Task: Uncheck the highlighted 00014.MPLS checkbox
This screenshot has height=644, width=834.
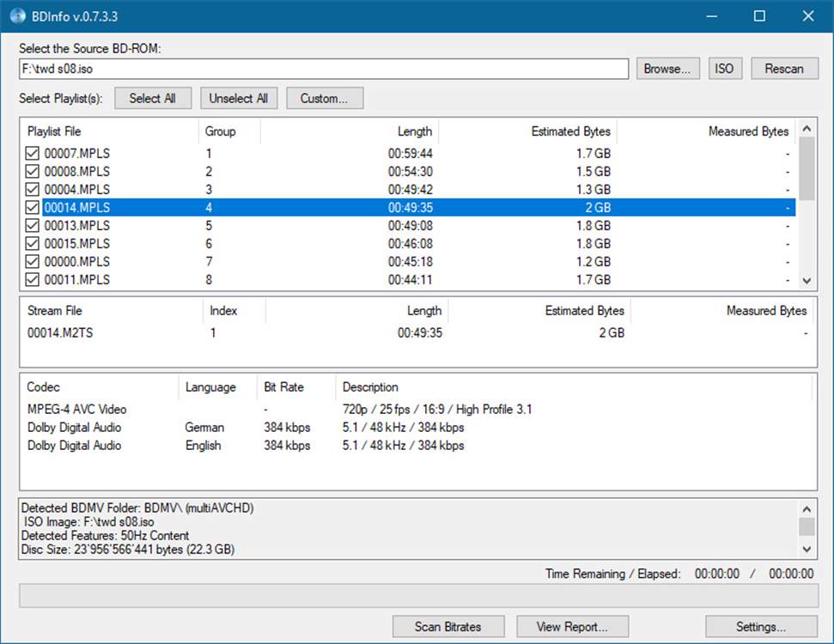Action: 33,208
